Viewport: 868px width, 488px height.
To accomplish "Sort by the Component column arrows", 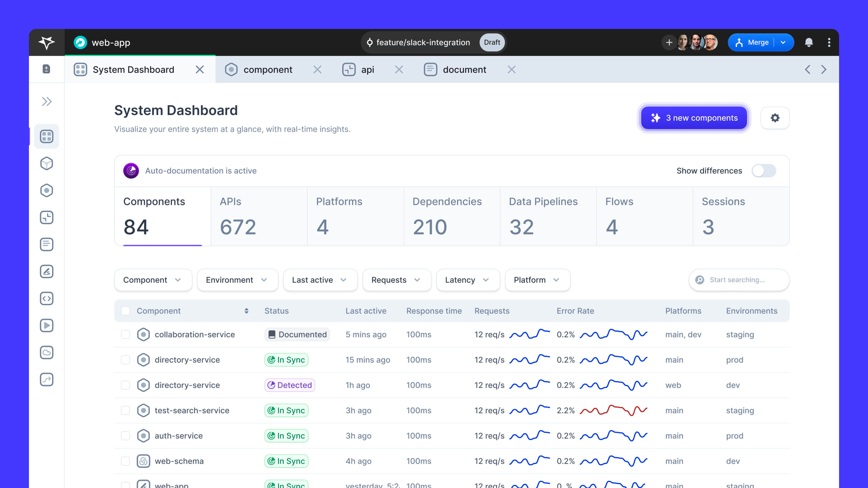I will (x=246, y=311).
